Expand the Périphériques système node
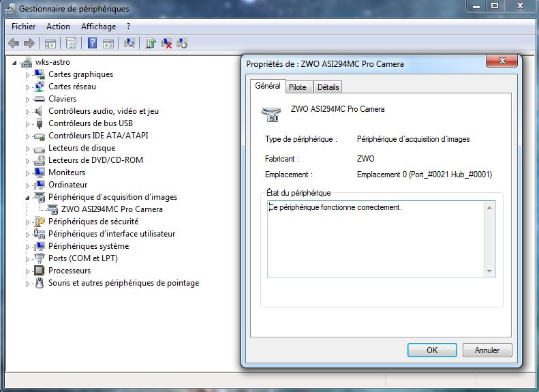Screen dimensions: 539x392 [x=27, y=247]
